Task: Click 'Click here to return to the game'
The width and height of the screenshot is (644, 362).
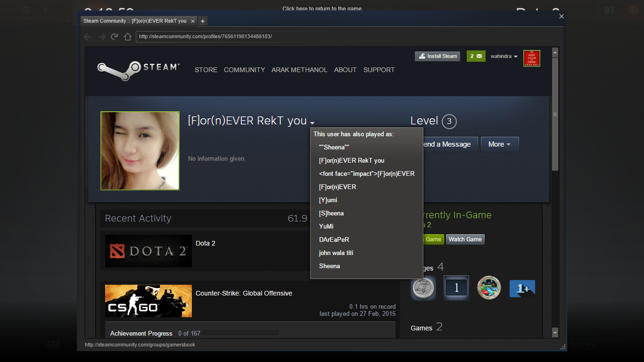Action: coord(322,9)
